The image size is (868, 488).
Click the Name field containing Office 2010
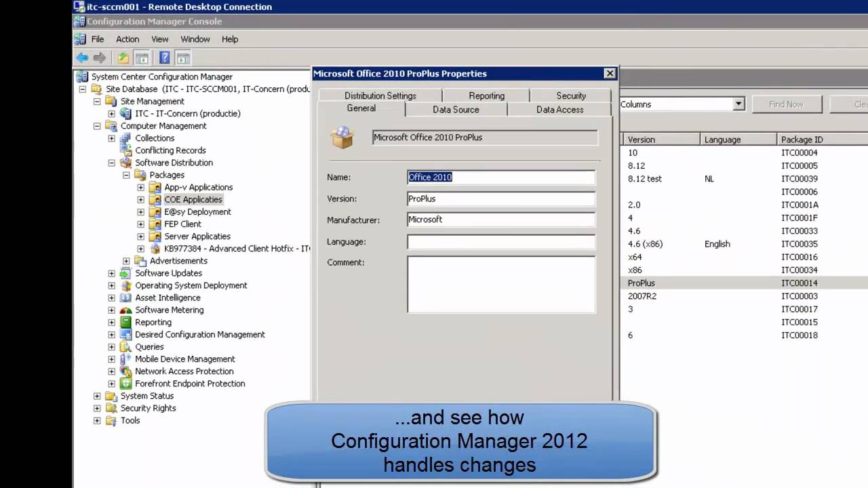pyautogui.click(x=501, y=177)
